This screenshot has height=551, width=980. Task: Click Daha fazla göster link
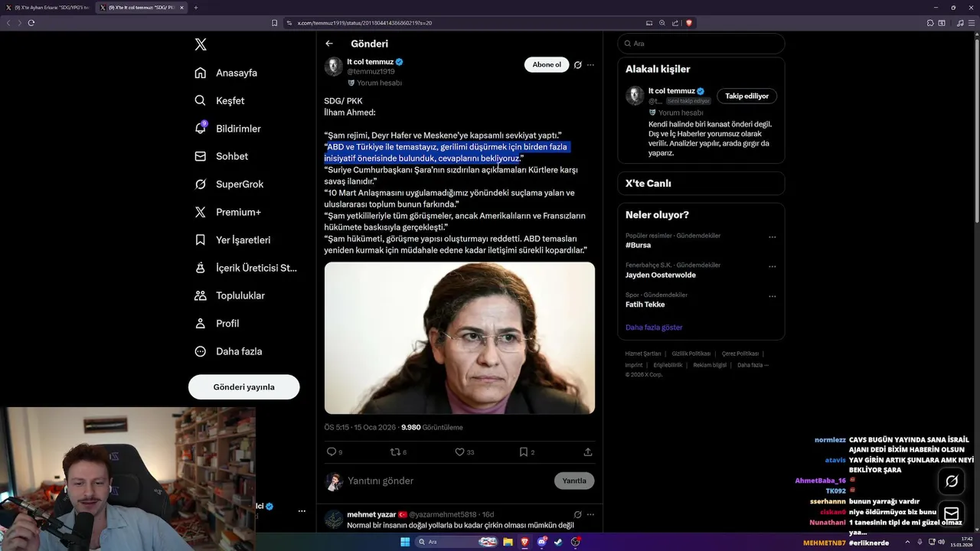coord(654,328)
